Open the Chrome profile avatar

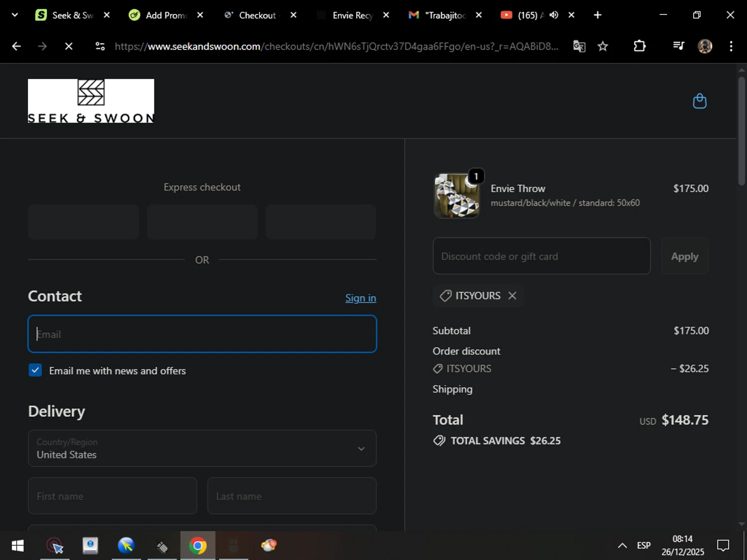[x=705, y=46]
